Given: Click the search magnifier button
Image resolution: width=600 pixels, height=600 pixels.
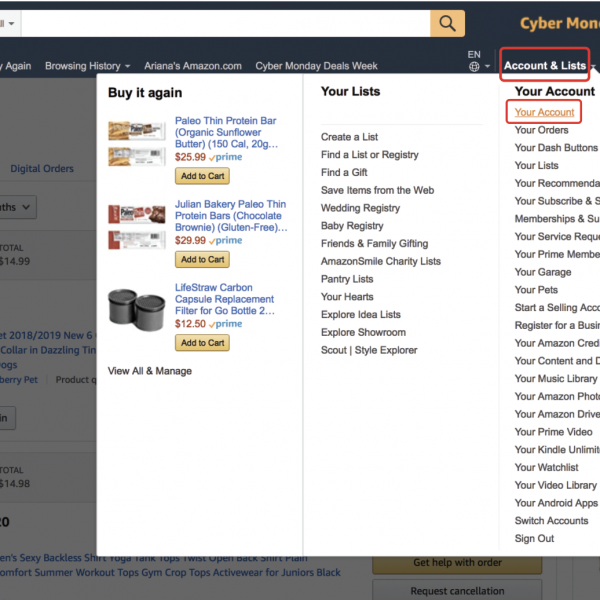Looking at the screenshot, I should click(x=447, y=24).
